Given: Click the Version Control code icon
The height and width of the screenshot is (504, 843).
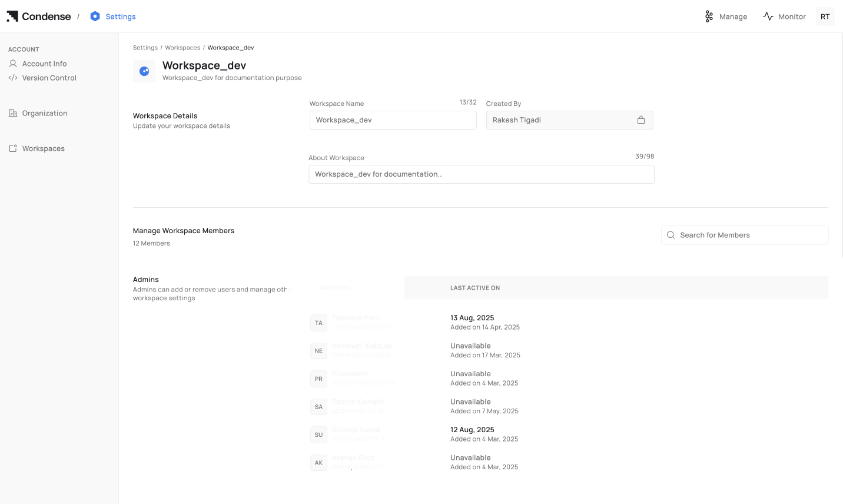Looking at the screenshot, I should 13,78.
